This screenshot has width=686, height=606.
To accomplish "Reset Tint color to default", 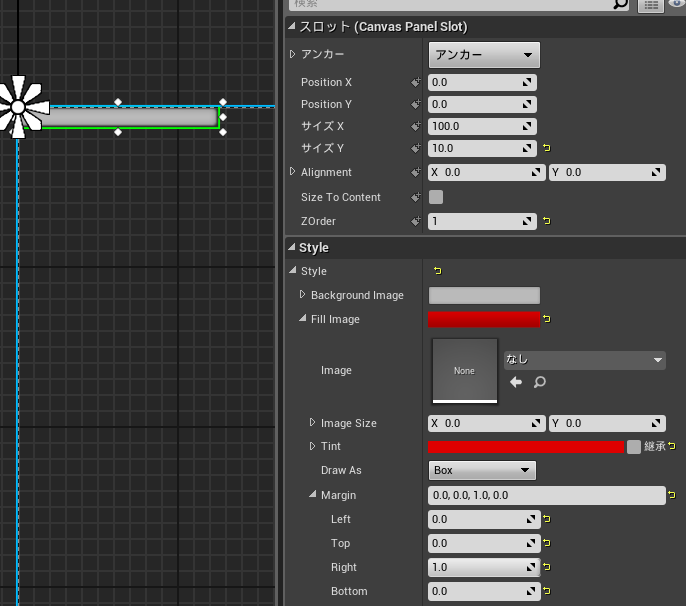I will [x=672, y=446].
